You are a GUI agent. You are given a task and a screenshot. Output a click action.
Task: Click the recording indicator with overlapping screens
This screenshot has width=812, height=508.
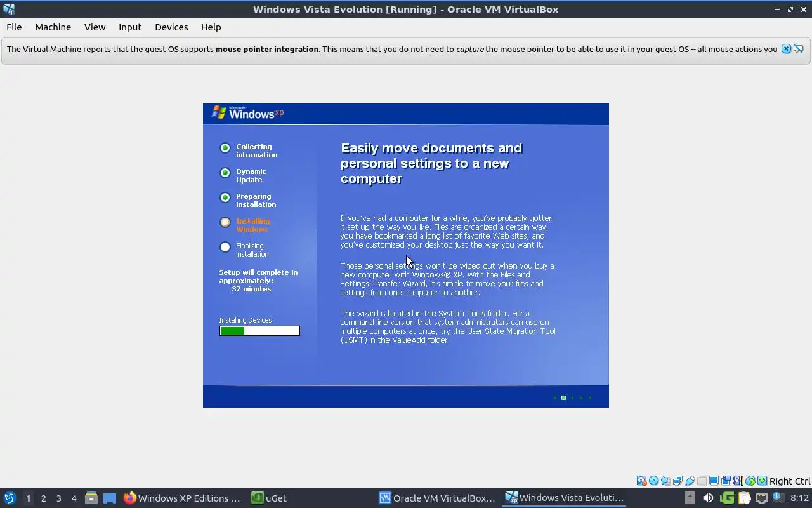[726, 481]
